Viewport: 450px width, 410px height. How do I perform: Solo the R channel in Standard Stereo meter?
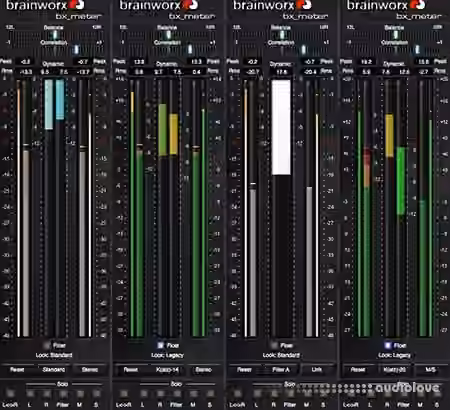[46, 394]
